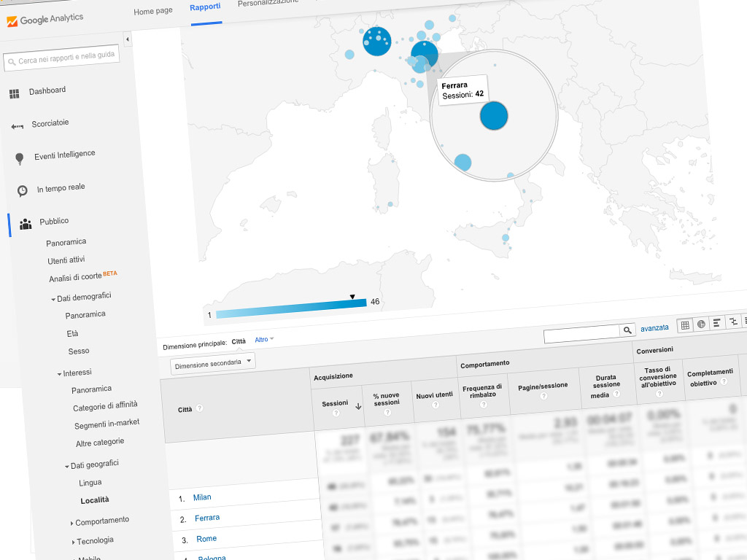Open the Località report
This screenshot has width=747, height=560.
[95, 500]
